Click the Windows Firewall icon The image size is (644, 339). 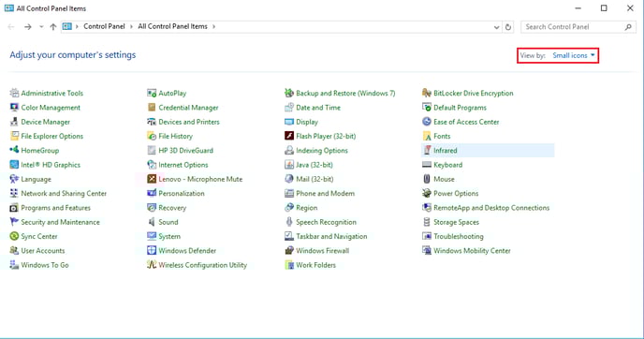click(x=289, y=251)
